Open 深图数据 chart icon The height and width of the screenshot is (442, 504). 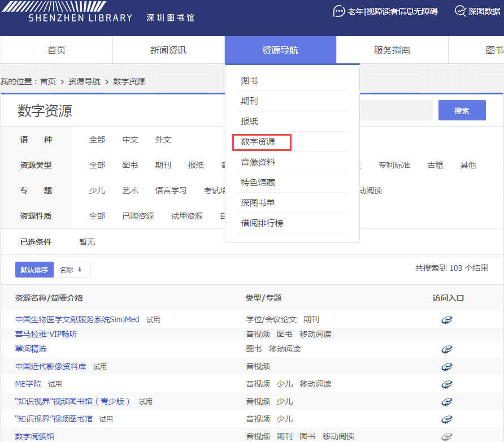460,11
